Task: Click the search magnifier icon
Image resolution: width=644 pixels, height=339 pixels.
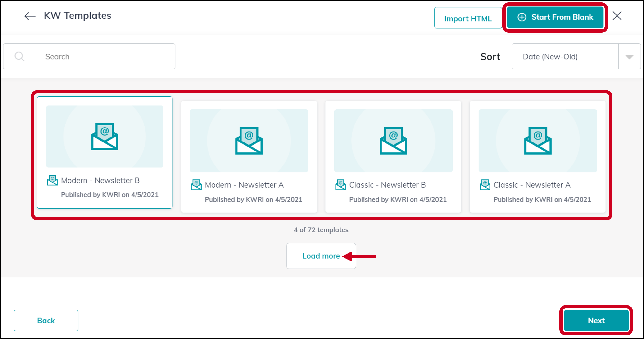Action: (x=19, y=56)
